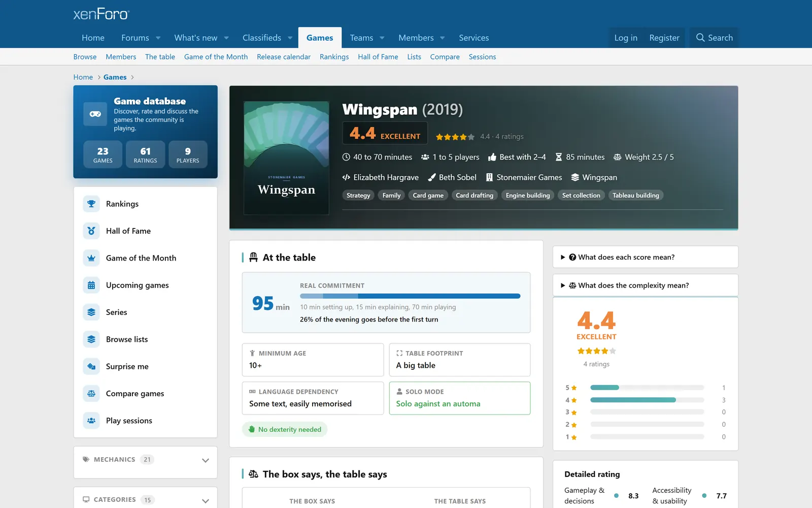Click the gamepad icon in Game database
The width and height of the screenshot is (812, 508).
tap(95, 114)
